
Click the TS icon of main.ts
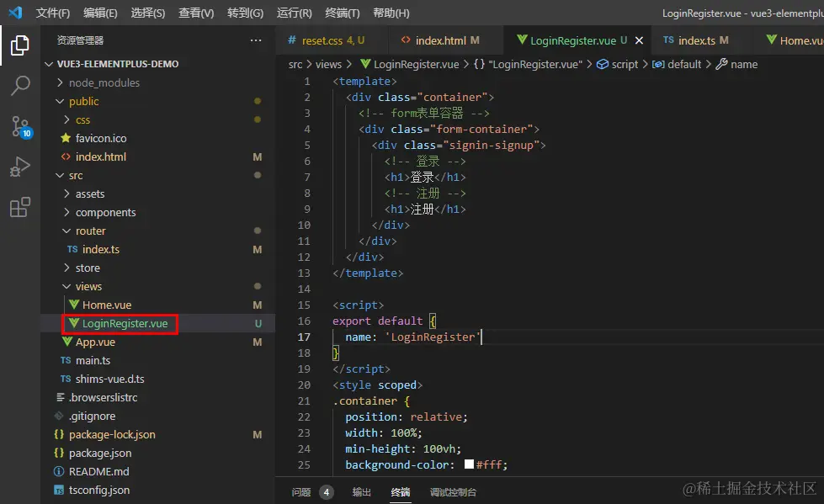coord(66,360)
